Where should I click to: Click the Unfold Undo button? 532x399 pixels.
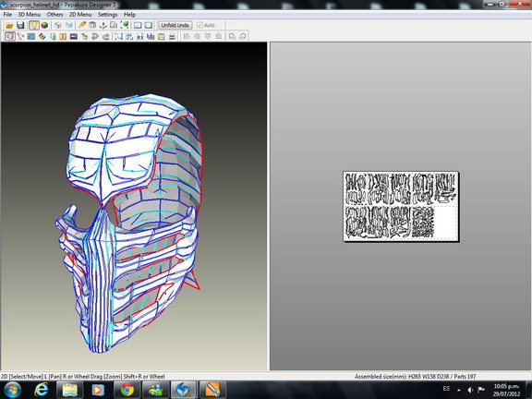(x=175, y=25)
